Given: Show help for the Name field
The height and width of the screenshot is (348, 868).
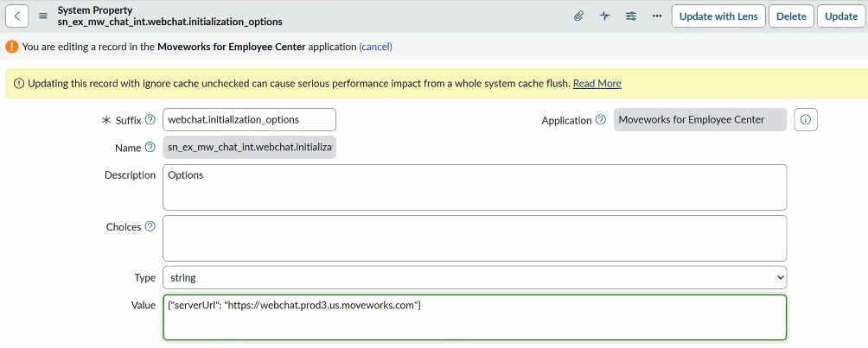Looking at the screenshot, I should point(150,147).
